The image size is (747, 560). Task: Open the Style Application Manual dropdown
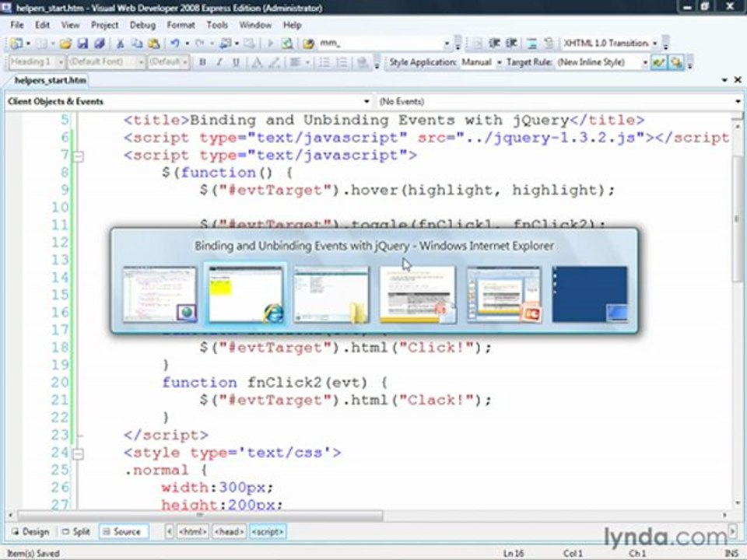(x=500, y=62)
